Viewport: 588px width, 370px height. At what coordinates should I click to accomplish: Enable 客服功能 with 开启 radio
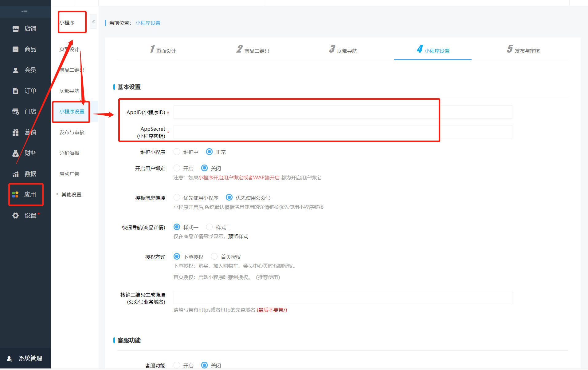[177, 365]
